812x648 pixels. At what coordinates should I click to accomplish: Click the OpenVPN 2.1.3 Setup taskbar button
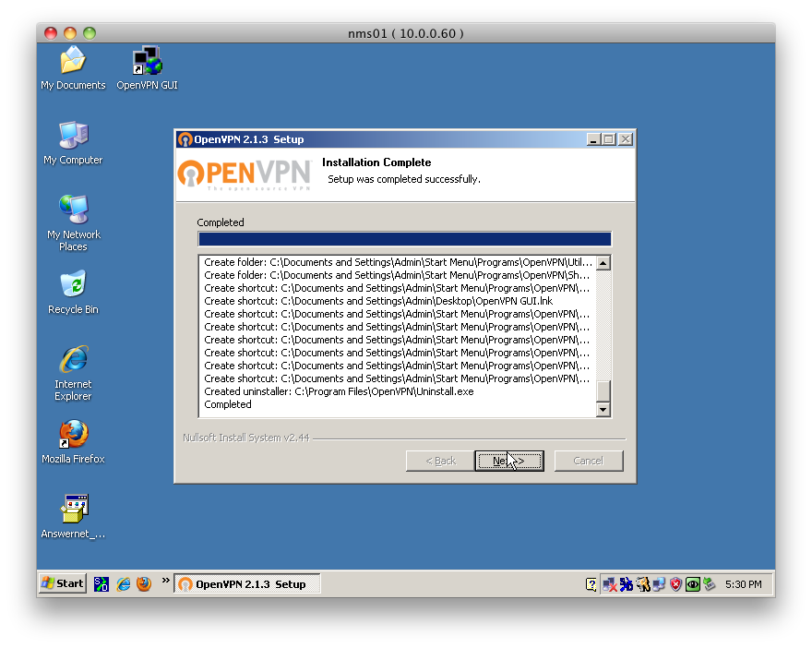point(247,584)
